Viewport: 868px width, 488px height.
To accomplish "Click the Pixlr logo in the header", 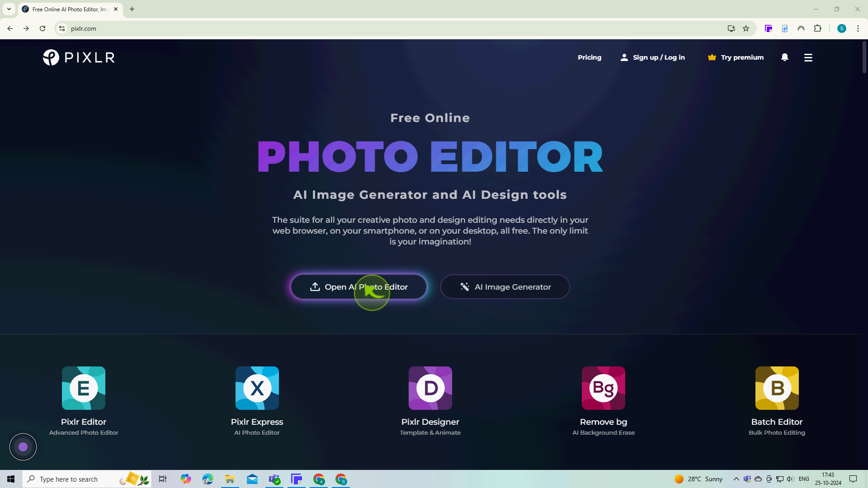I will tap(79, 57).
